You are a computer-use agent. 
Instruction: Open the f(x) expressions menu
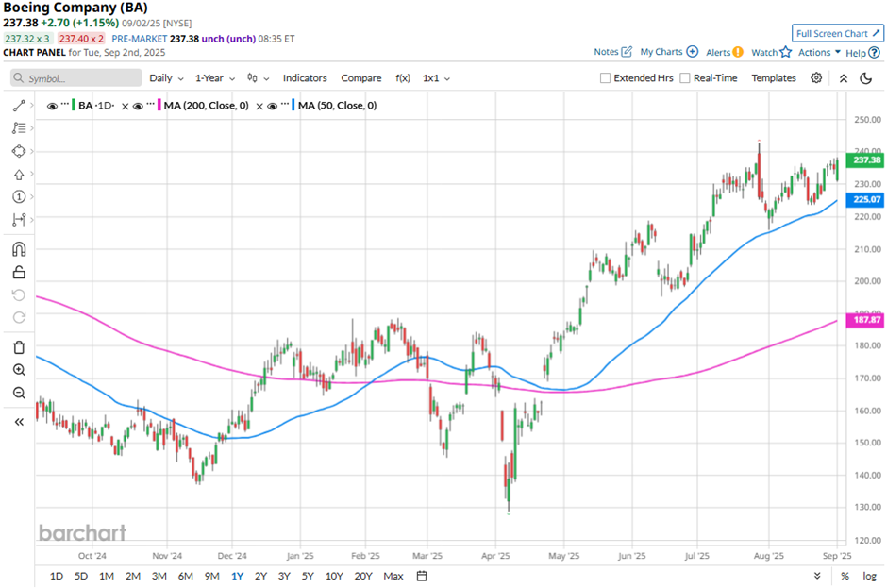coord(403,78)
